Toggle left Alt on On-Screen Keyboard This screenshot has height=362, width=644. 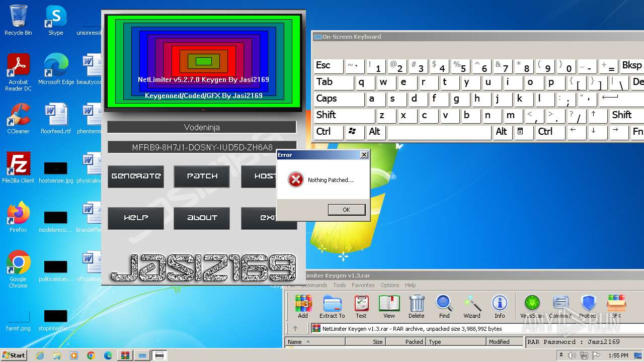[x=376, y=132]
